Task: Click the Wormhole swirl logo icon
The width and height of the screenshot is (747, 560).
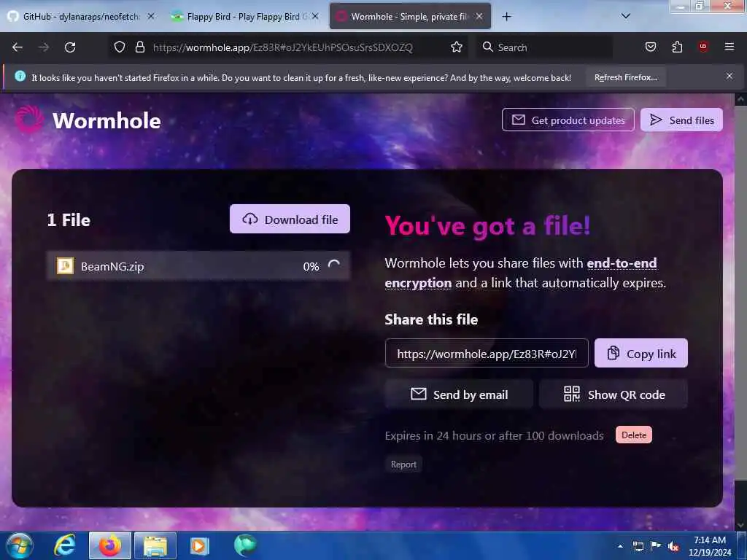Action: point(29,120)
